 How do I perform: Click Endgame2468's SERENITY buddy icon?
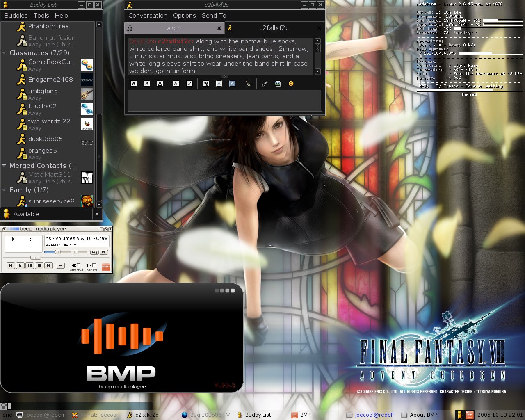(87, 80)
